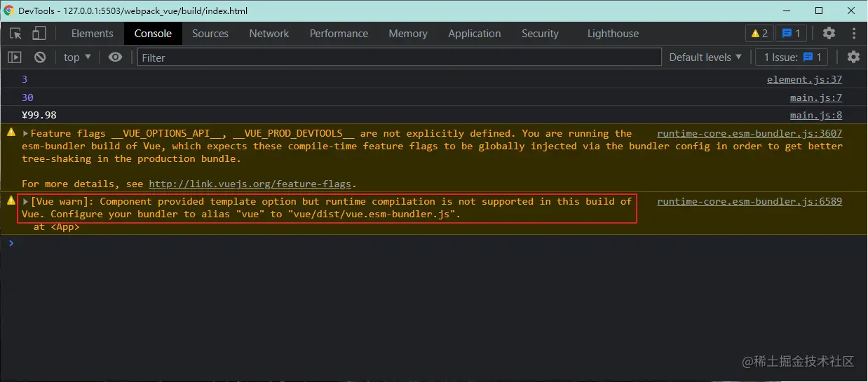
Task: Switch to the Elements tab
Action: [92, 34]
